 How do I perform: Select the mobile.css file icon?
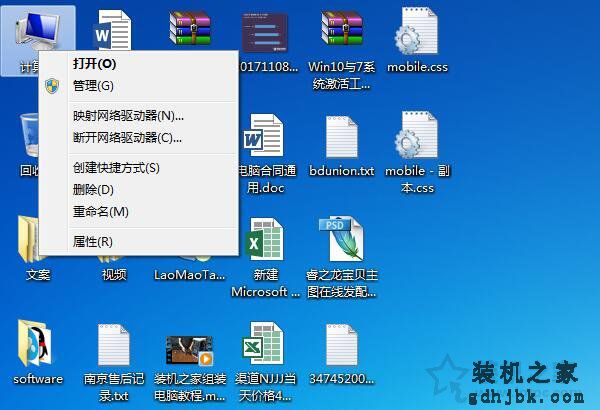pyautogui.click(x=417, y=40)
